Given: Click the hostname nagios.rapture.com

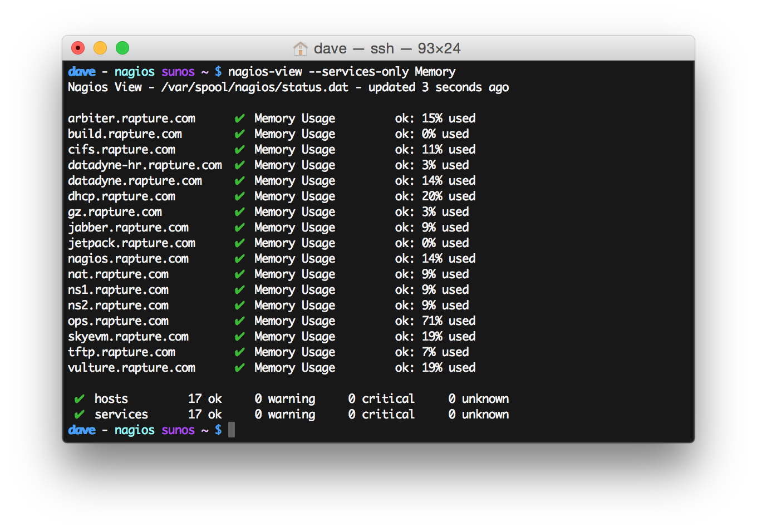Looking at the screenshot, I should [x=128, y=259].
